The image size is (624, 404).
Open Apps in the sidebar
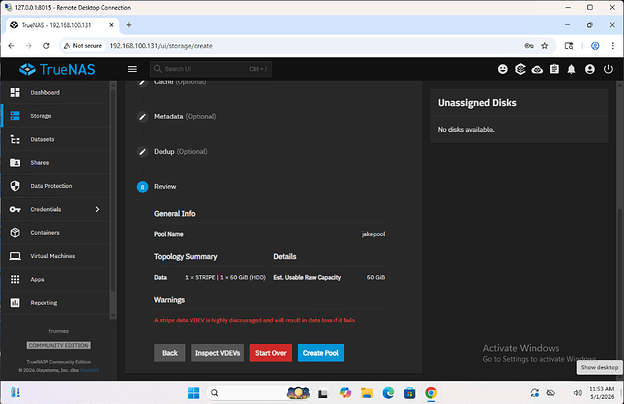point(56,279)
